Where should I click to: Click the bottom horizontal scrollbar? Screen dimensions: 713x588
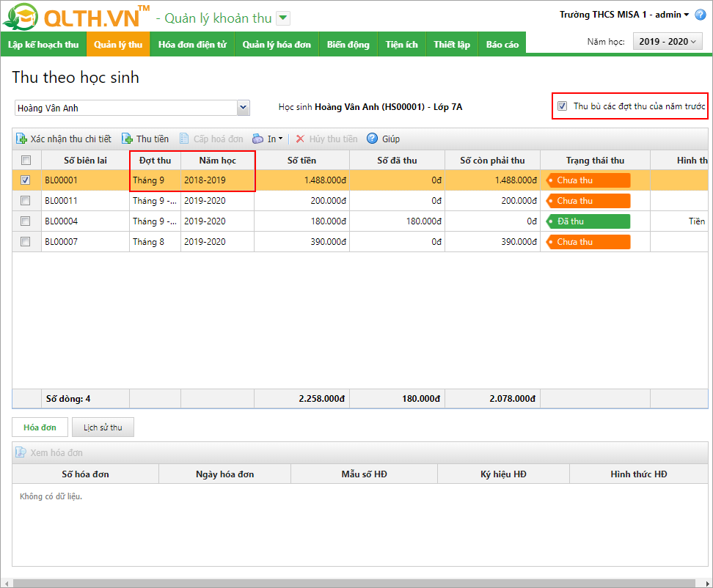point(352,583)
